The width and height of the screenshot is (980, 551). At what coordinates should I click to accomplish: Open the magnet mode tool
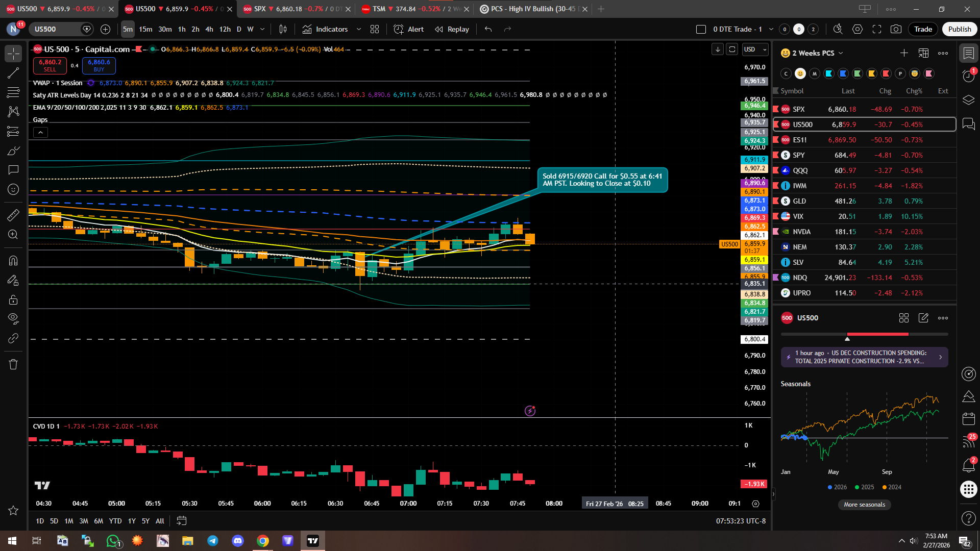(x=13, y=261)
